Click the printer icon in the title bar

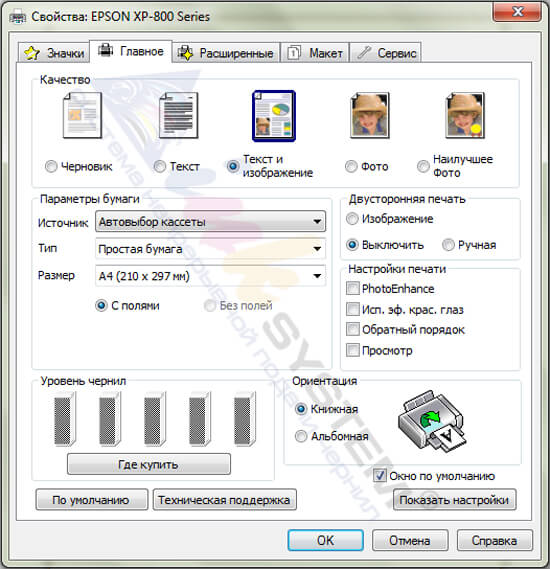click(x=18, y=17)
